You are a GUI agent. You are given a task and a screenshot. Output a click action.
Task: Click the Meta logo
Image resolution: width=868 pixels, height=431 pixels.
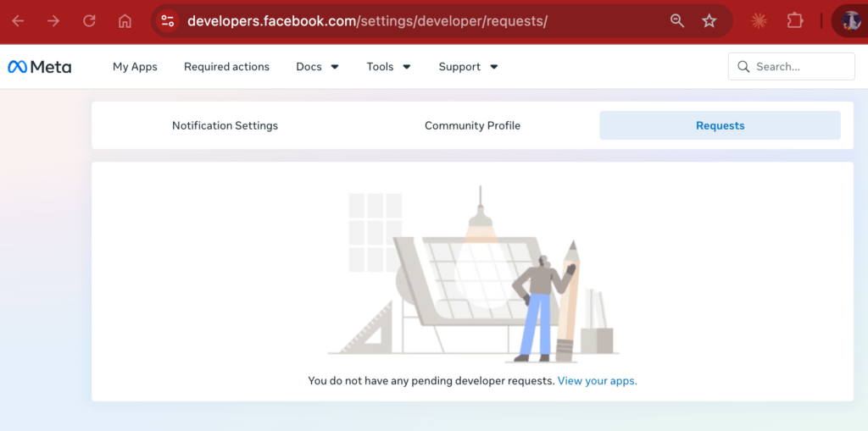pyautogui.click(x=39, y=67)
